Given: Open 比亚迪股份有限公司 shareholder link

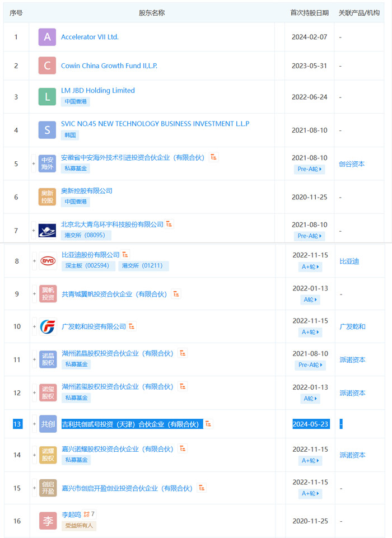Looking at the screenshot, I should (91, 255).
